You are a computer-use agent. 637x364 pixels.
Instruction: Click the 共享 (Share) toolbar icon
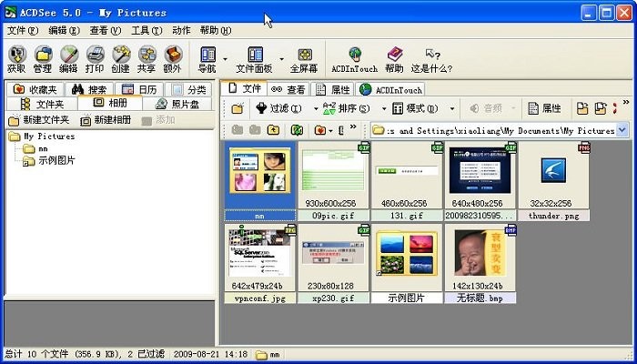click(x=147, y=59)
